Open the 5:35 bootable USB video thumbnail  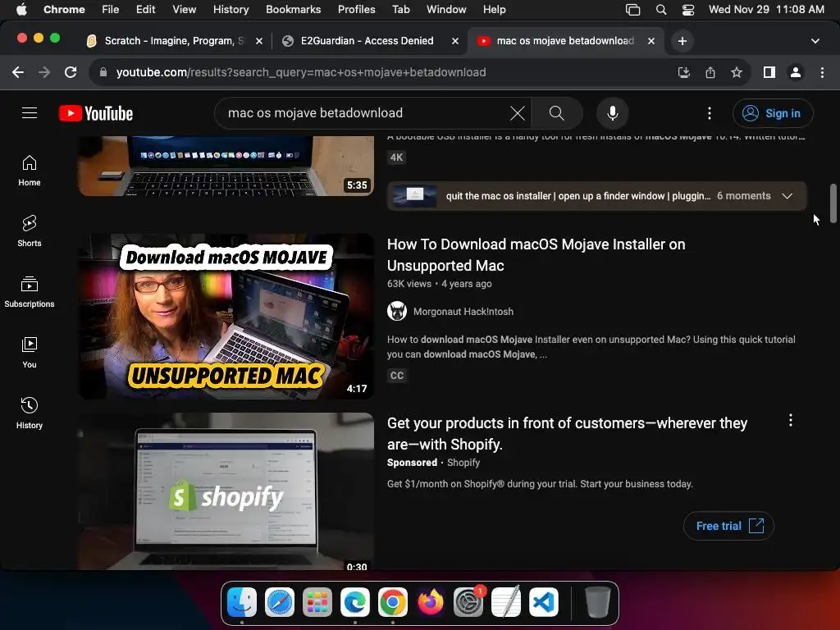tap(226, 166)
